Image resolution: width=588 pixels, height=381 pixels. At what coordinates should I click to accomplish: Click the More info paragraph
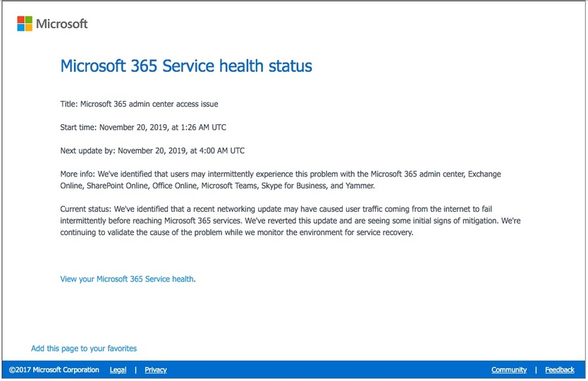[x=281, y=180]
